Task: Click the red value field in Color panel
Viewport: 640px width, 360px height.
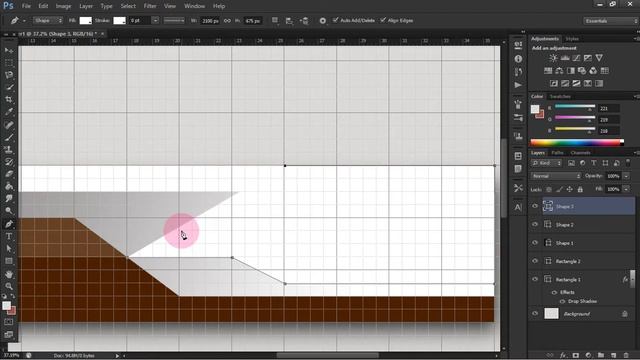Action: [x=609, y=108]
